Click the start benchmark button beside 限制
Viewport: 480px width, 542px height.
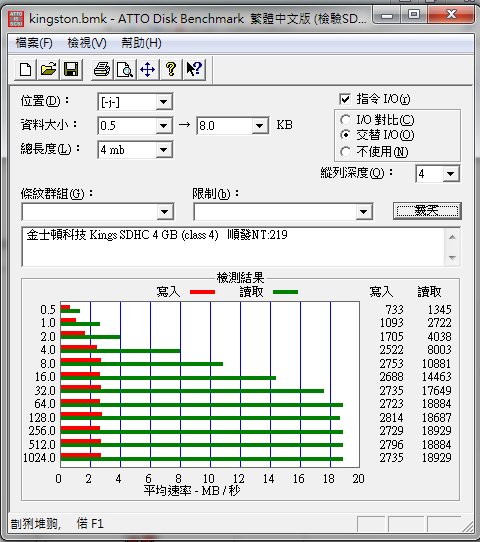(x=427, y=211)
